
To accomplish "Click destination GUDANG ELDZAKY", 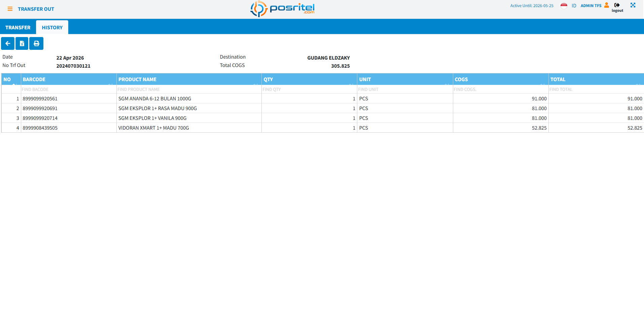I will [328, 58].
